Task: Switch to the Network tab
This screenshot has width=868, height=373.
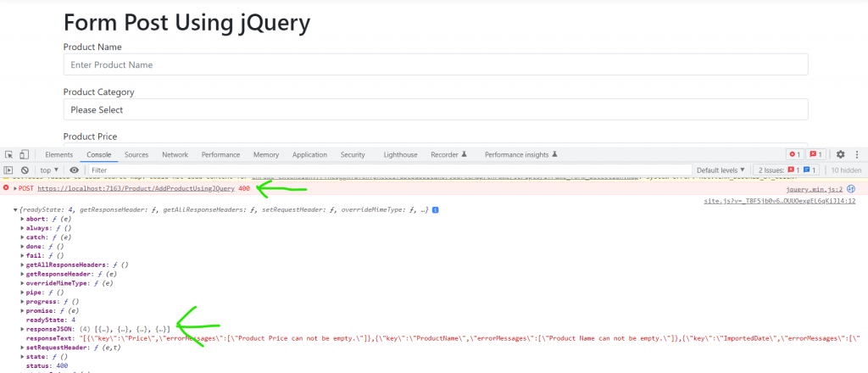Action: (175, 155)
